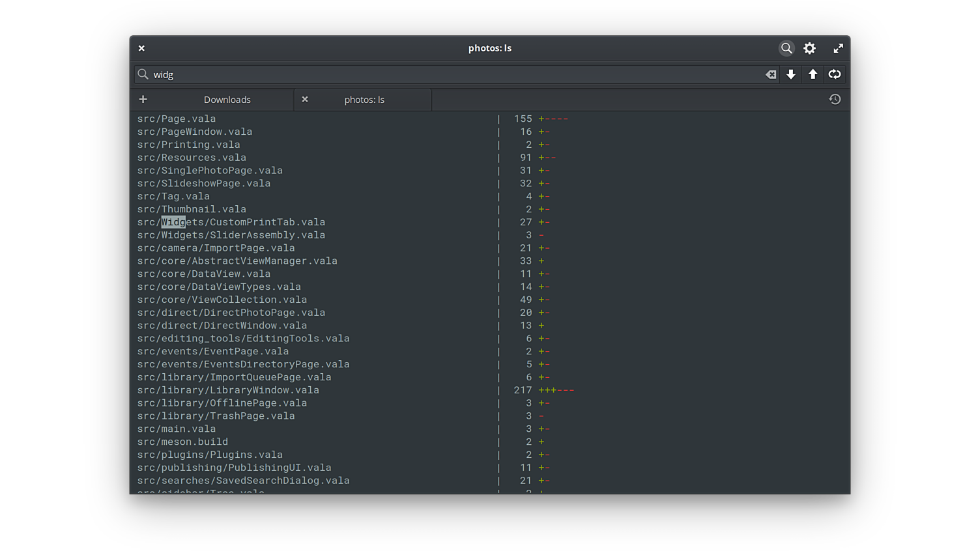Open a new terminal tab
The width and height of the screenshot is (980, 551).
coord(143,100)
